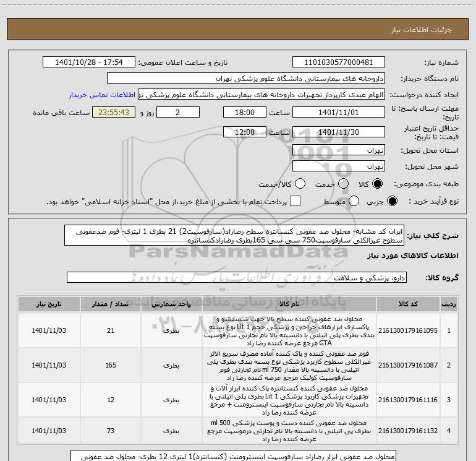Click the remaining days field showing 2
Image resolution: width=476 pixels, height=461 pixels.
pos(178,112)
